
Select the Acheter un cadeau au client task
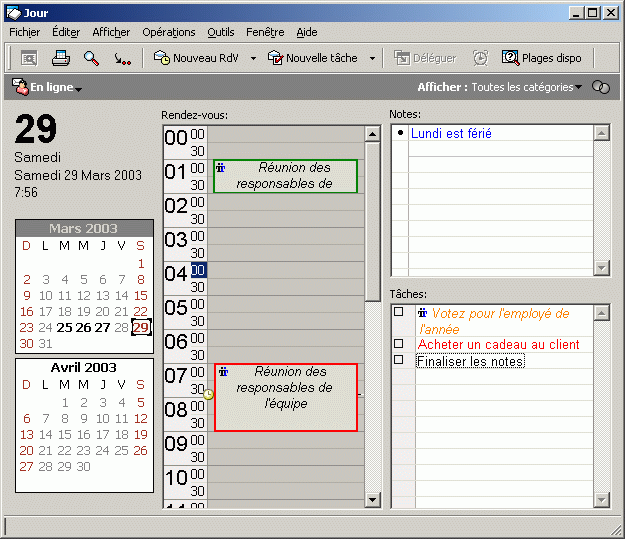[x=498, y=344]
